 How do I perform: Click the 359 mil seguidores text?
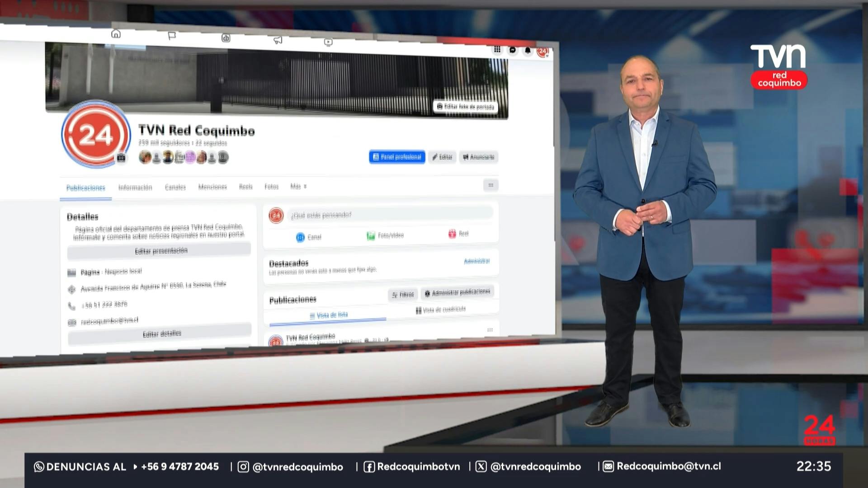click(x=164, y=143)
